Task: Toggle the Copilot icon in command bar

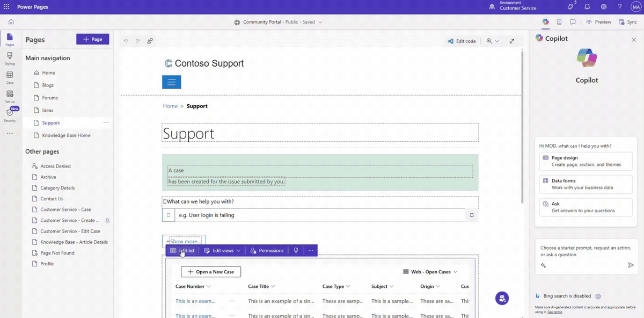Action: (x=545, y=22)
